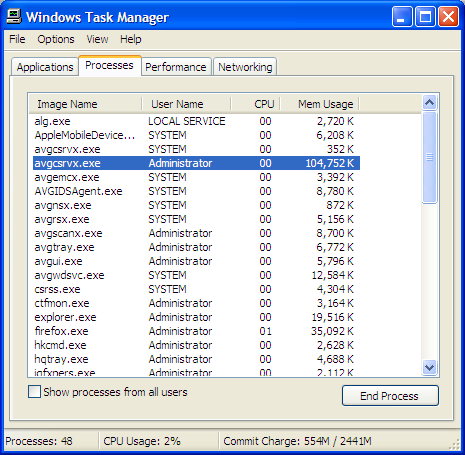Close the Windows Task Manager window
Viewport: 465px width, 455px height.
448,17
